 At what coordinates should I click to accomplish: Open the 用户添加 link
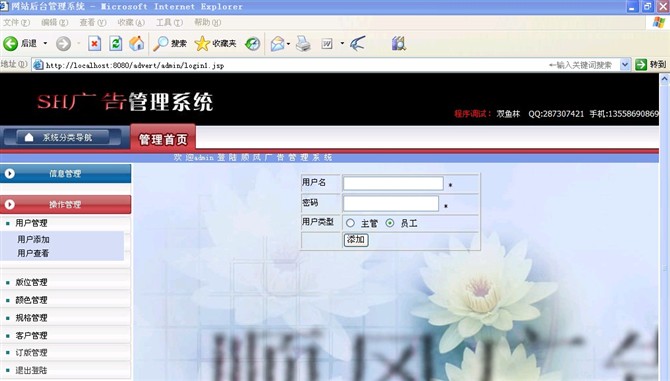(33, 239)
